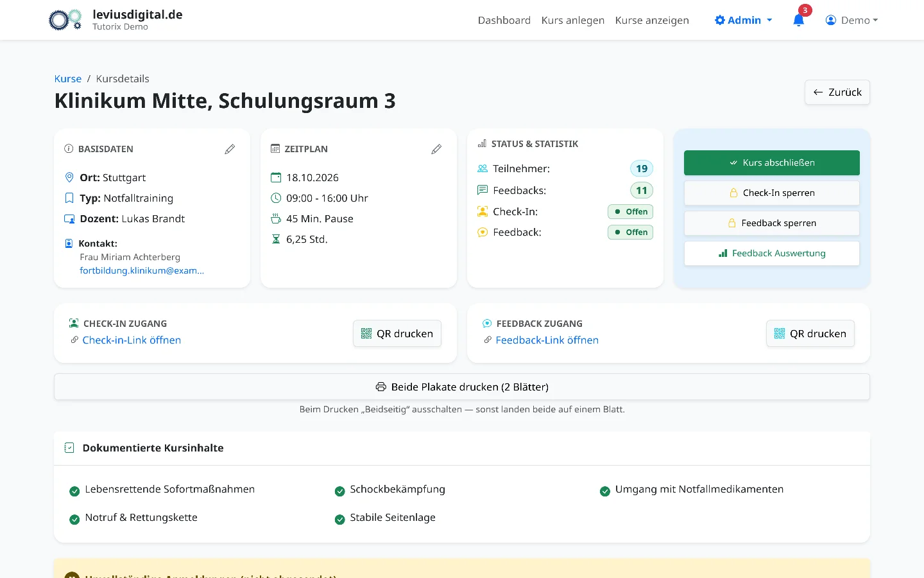Open the Check-in-Link öffnen link
Viewport: 924px width, 578px height.
pyautogui.click(x=132, y=340)
